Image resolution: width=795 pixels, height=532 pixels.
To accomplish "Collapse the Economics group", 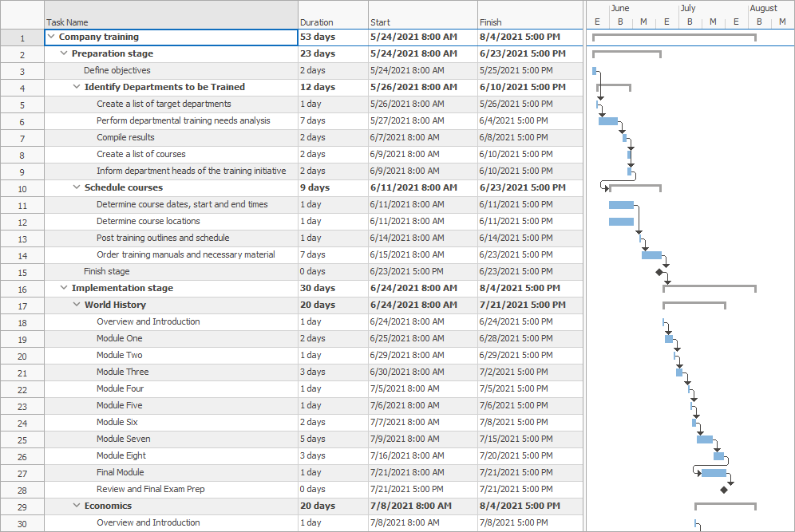I will click(77, 506).
